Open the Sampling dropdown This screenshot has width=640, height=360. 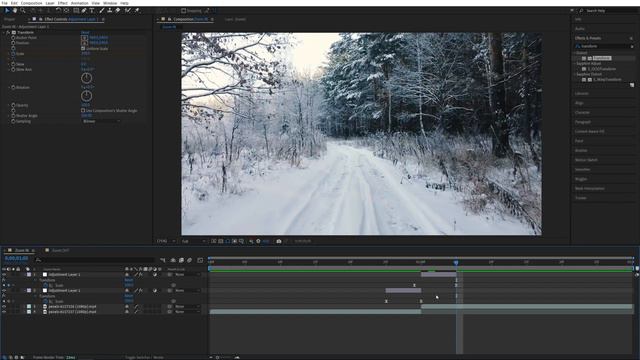101,121
